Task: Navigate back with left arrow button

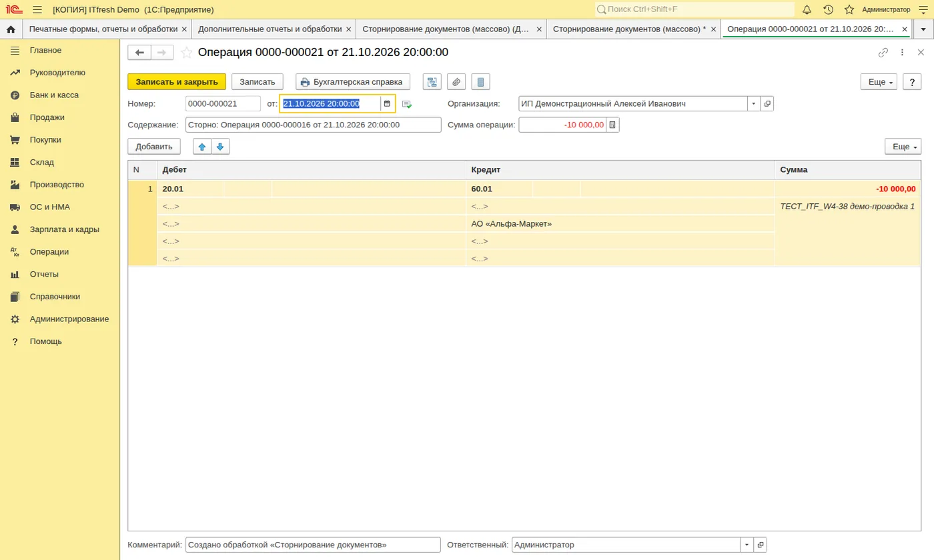Action: 139,53
